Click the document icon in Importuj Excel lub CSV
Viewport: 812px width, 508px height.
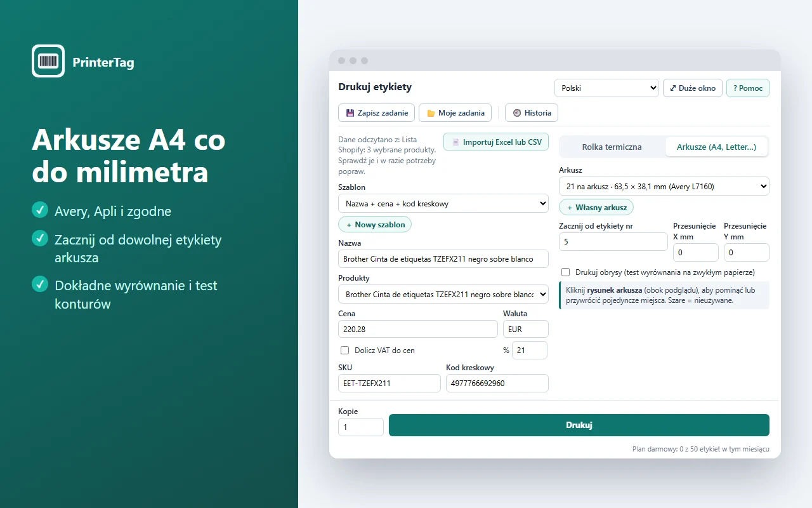tap(455, 142)
